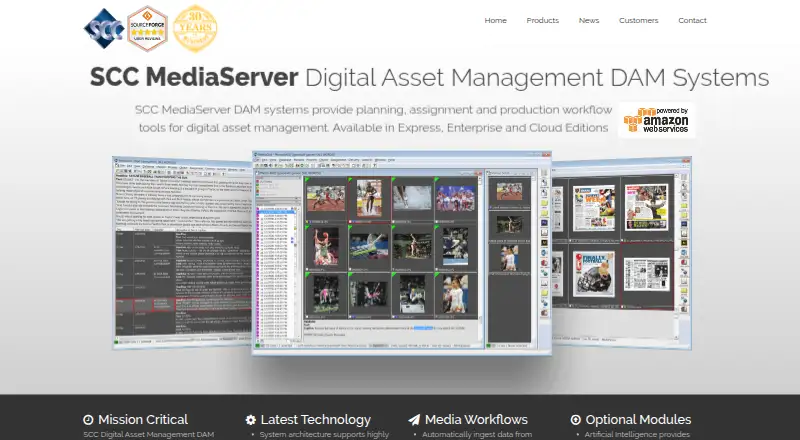Open the News page
Screen dimensions: 800x440
589,20
